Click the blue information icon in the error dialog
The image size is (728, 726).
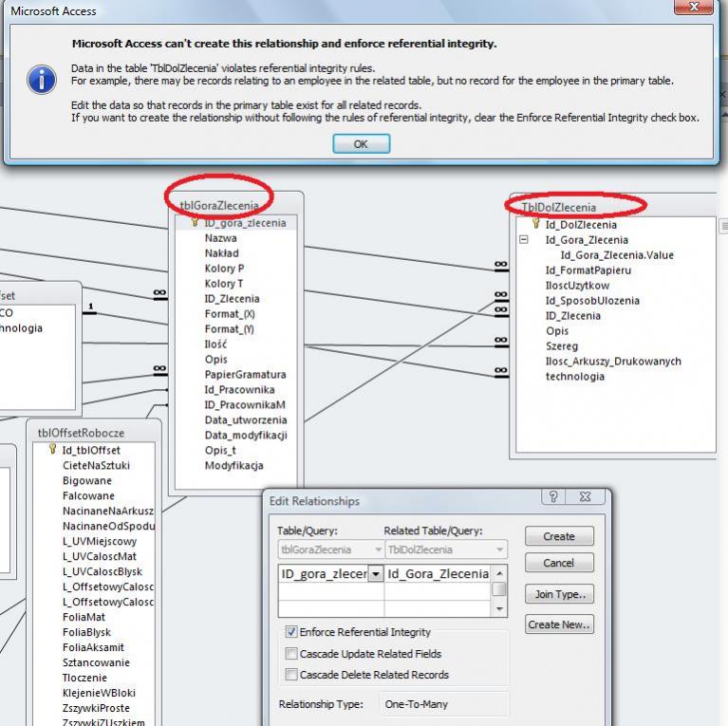click(42, 80)
